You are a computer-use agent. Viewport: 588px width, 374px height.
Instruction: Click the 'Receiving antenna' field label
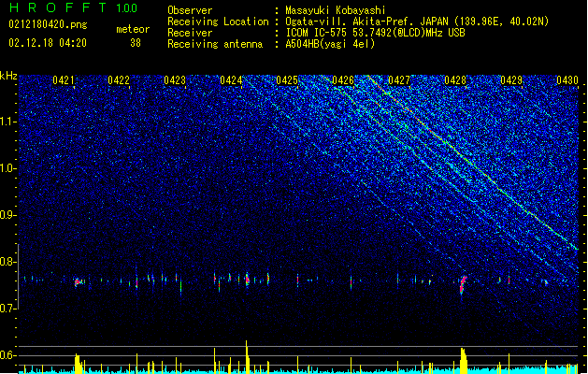point(215,44)
